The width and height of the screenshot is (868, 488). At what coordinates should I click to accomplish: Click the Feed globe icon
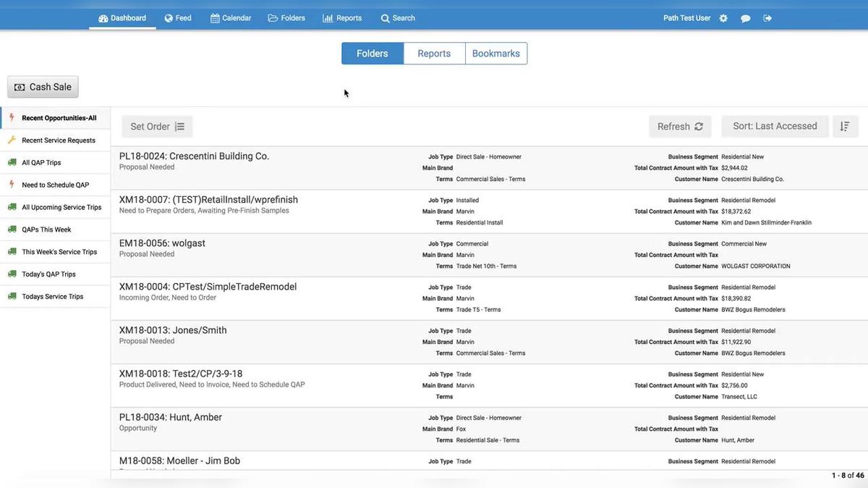pyautogui.click(x=169, y=18)
